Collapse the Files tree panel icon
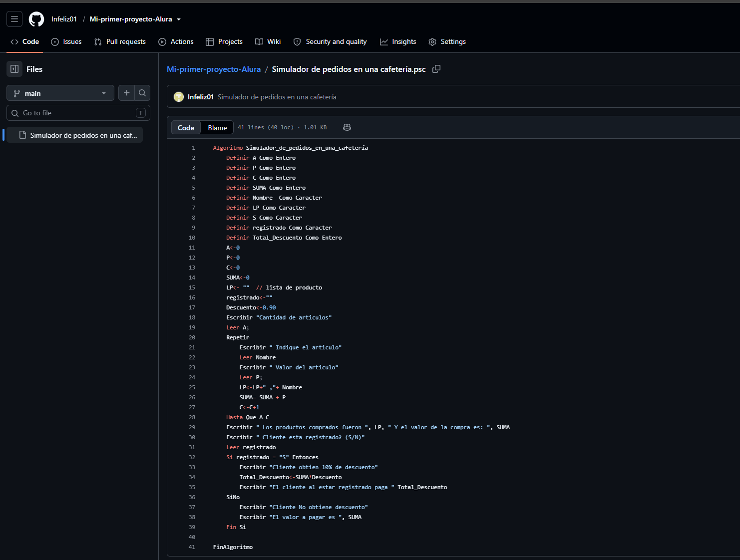 (x=14, y=69)
